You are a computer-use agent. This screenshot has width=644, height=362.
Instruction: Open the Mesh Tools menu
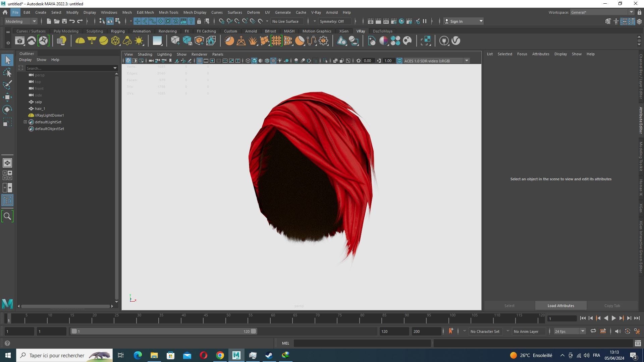168,12
